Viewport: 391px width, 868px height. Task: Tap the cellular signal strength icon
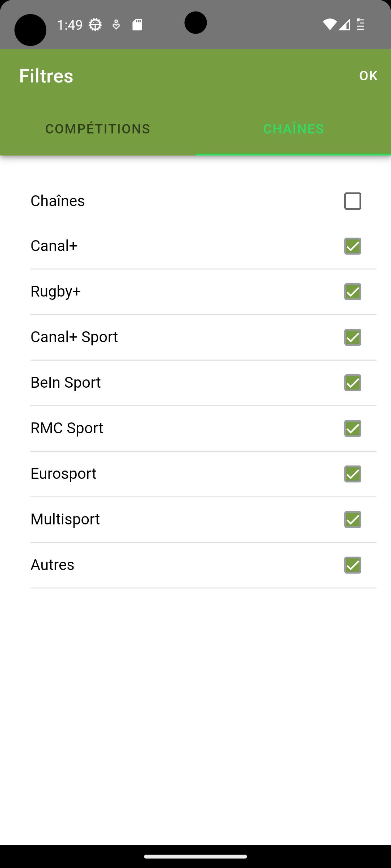coord(344,25)
